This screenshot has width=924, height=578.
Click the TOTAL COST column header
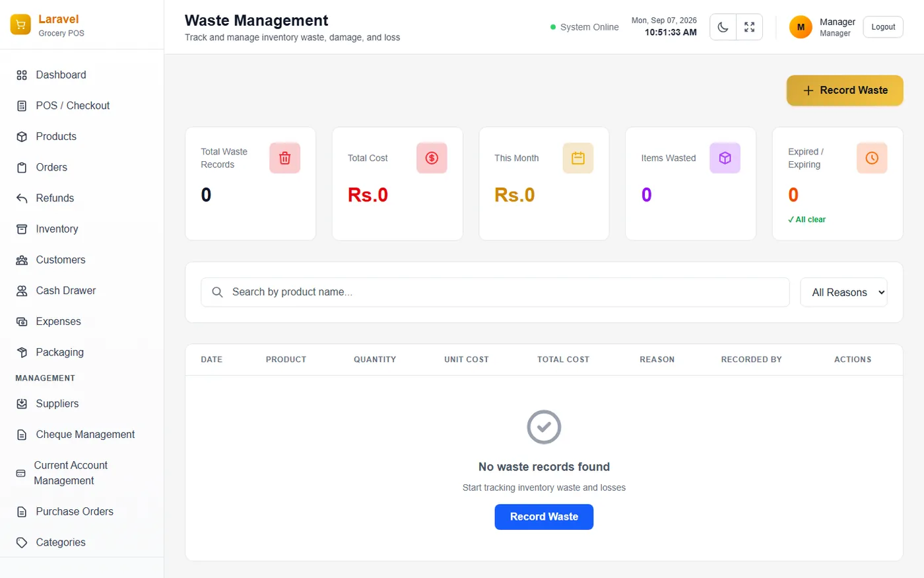tap(563, 360)
